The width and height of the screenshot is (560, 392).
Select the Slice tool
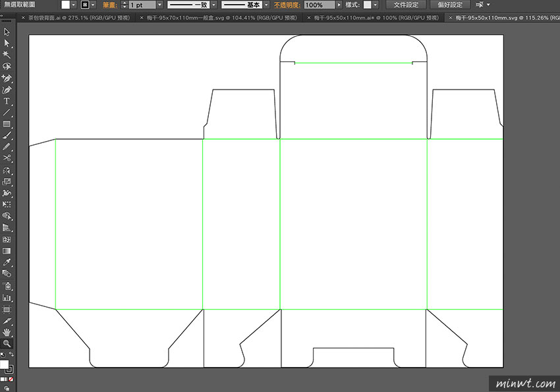click(x=7, y=321)
